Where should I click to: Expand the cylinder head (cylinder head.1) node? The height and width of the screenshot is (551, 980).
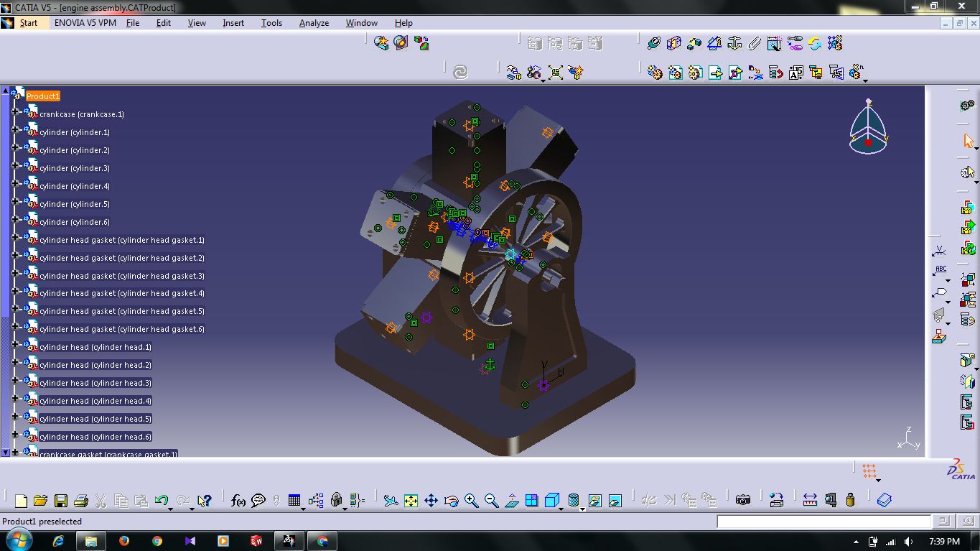coord(15,344)
